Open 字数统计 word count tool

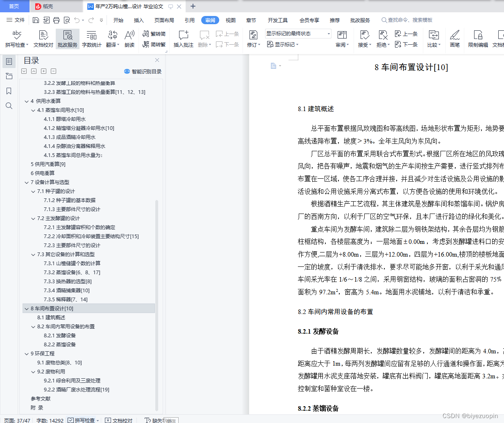tap(91, 39)
